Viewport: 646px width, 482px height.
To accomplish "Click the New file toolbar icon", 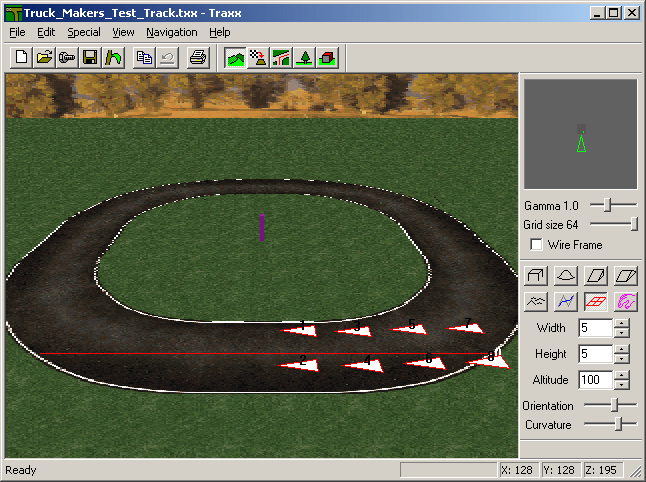I will [x=21, y=57].
